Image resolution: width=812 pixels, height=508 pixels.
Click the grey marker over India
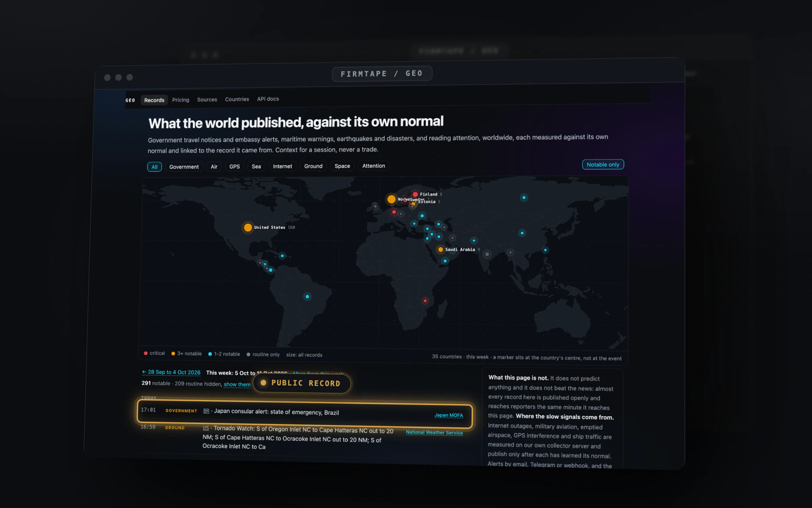click(487, 254)
